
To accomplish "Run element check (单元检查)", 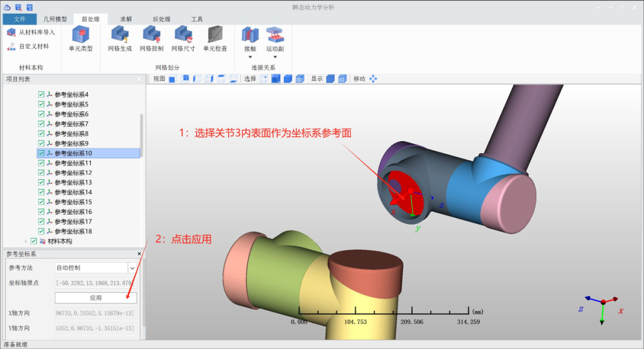I will [x=215, y=39].
